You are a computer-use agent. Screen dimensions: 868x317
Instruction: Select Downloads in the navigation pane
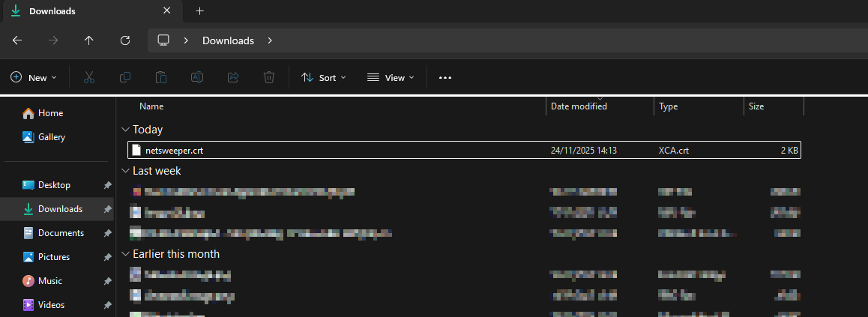[58, 208]
